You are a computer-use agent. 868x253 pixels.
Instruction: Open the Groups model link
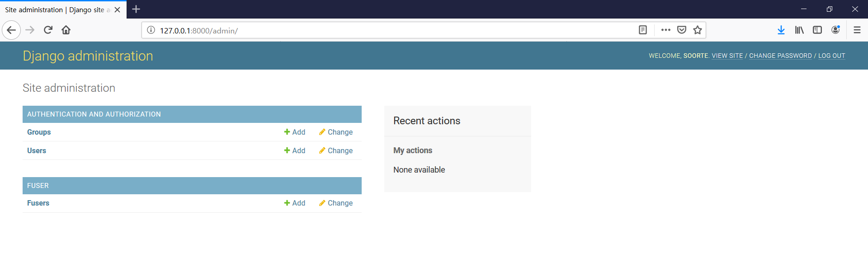(x=39, y=132)
